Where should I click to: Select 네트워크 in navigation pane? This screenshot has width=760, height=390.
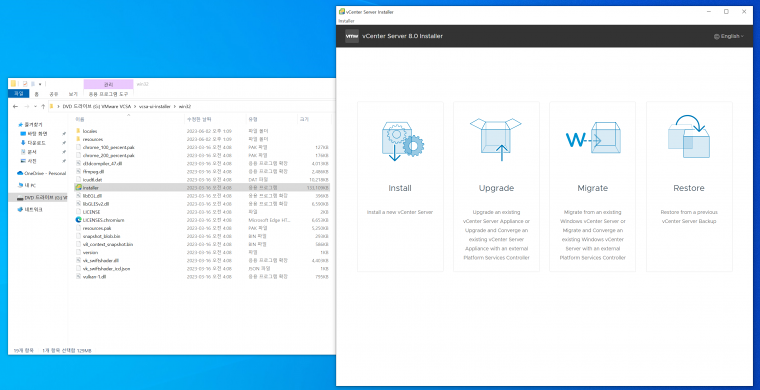[x=30, y=210]
